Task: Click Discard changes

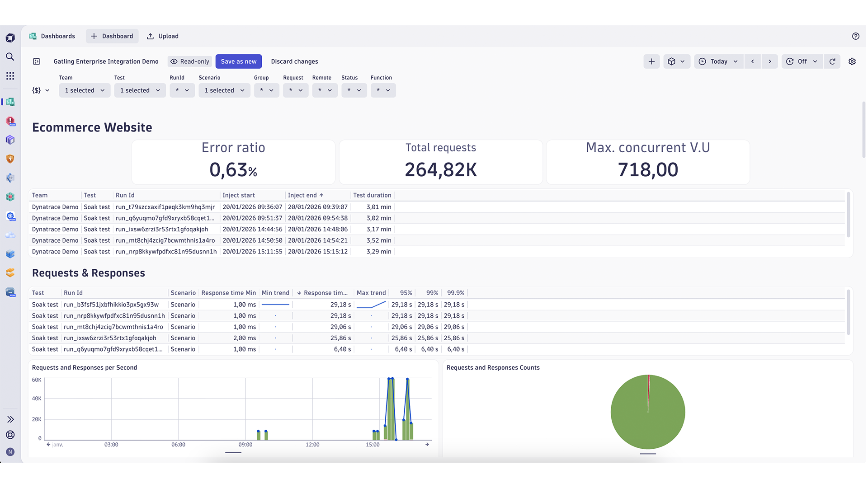Action: tap(294, 61)
